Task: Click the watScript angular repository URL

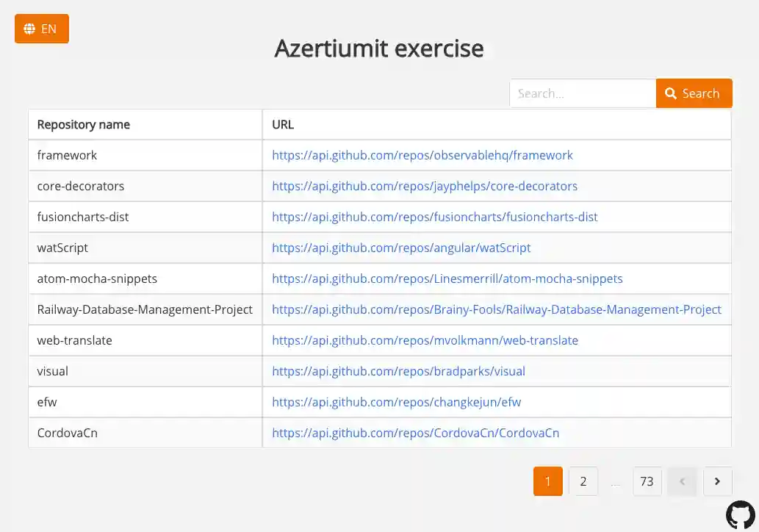Action: click(x=400, y=248)
